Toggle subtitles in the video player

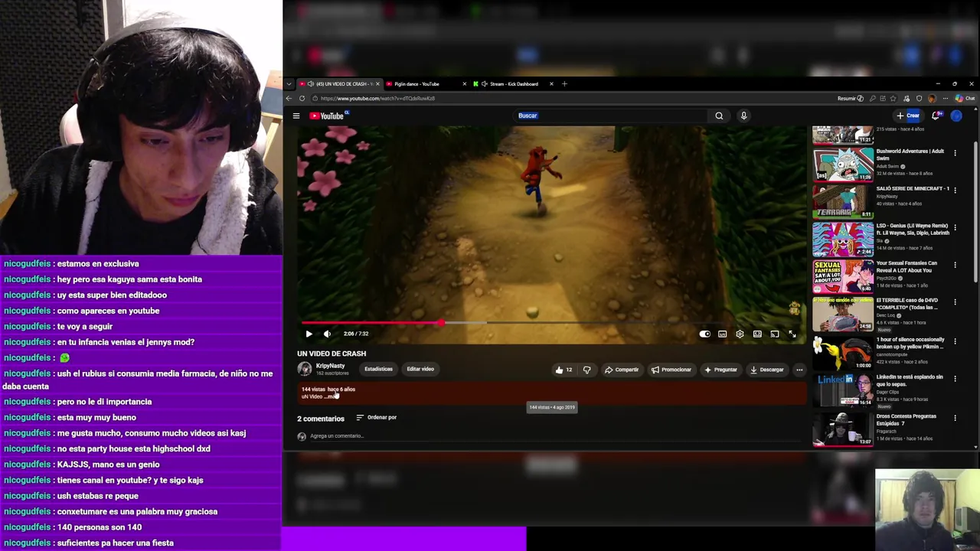coord(722,334)
